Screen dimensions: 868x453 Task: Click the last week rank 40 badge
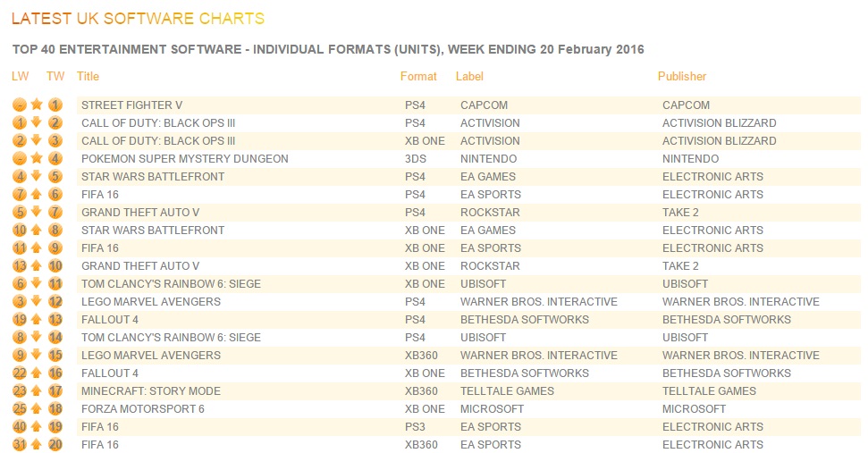(x=20, y=426)
